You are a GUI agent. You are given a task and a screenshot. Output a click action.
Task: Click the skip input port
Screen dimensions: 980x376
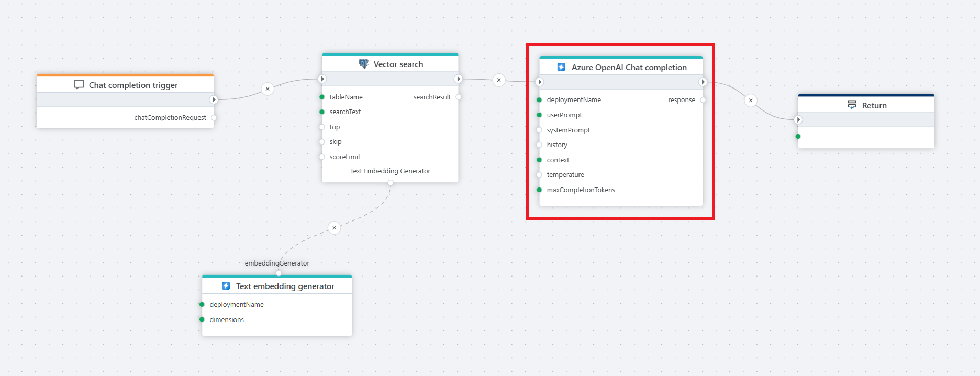(x=322, y=142)
